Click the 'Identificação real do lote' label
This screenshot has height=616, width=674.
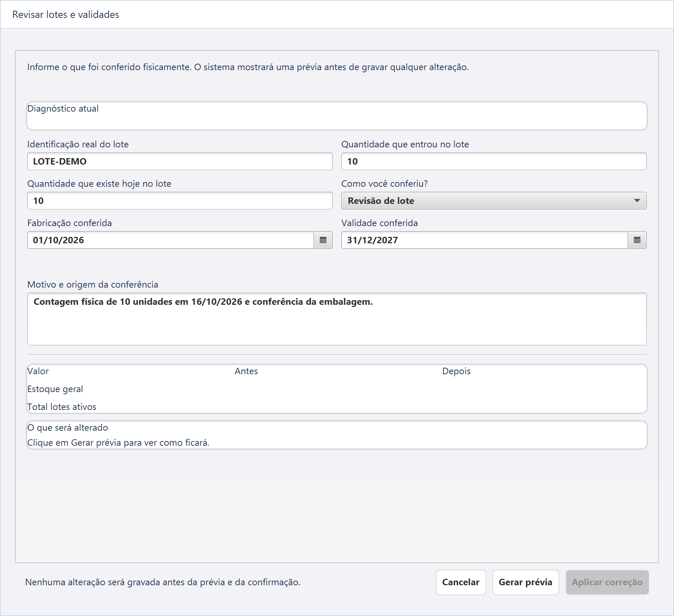(78, 144)
